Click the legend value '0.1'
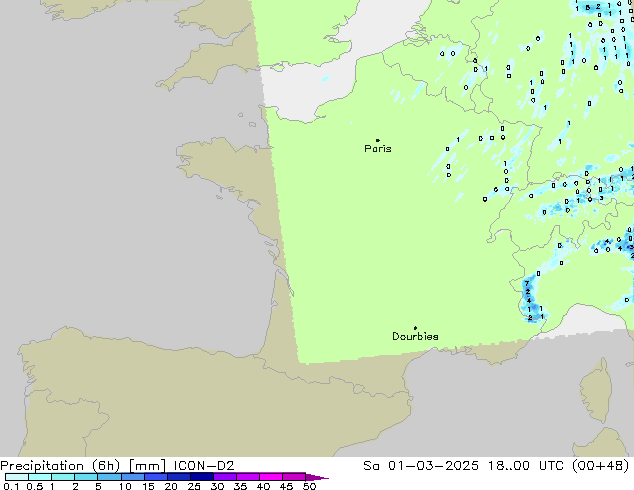634x490 pixels. coord(11,486)
